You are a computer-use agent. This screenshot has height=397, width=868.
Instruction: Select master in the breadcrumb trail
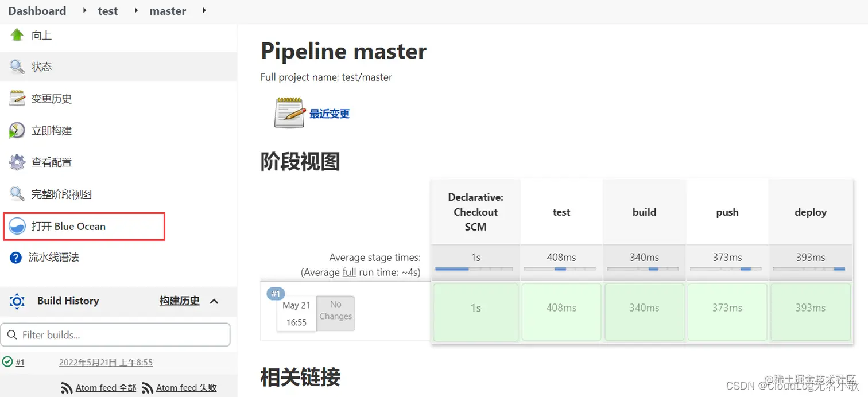[167, 11]
